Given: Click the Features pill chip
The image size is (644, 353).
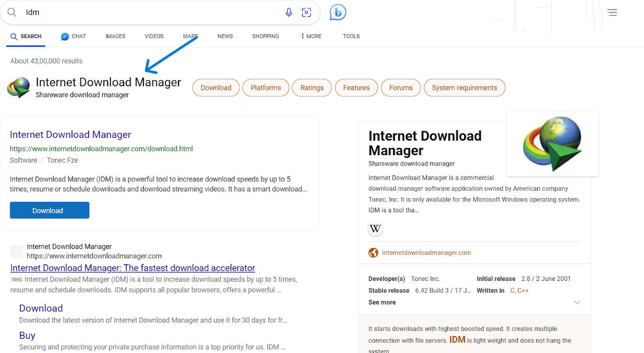Looking at the screenshot, I should (356, 88).
